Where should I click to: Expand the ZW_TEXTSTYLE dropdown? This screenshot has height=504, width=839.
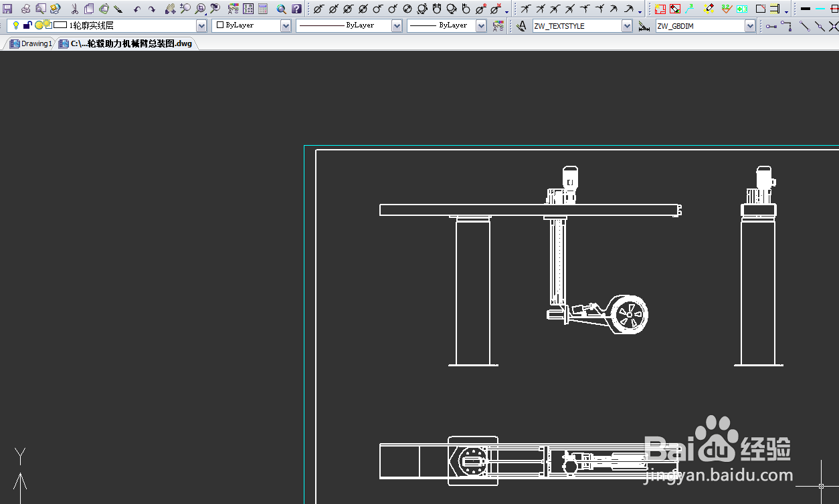coord(627,25)
